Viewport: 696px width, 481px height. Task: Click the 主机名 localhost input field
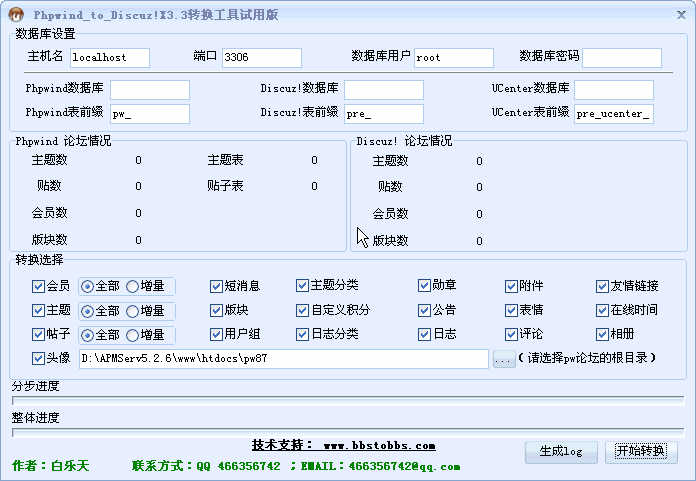pyautogui.click(x=110, y=58)
